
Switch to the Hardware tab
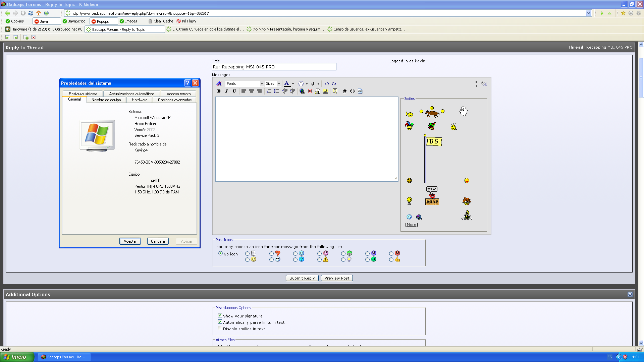coord(140,100)
